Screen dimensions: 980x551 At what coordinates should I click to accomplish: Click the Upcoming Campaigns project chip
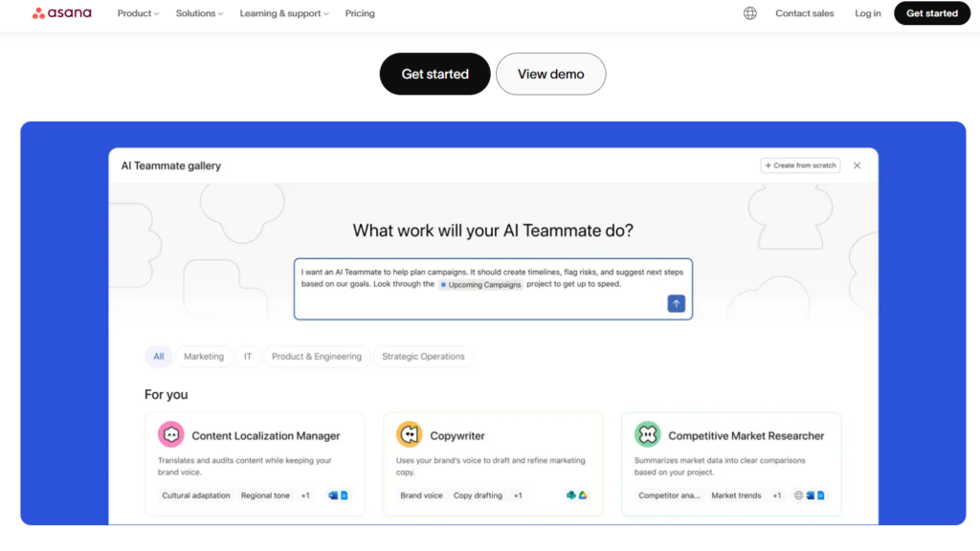480,285
